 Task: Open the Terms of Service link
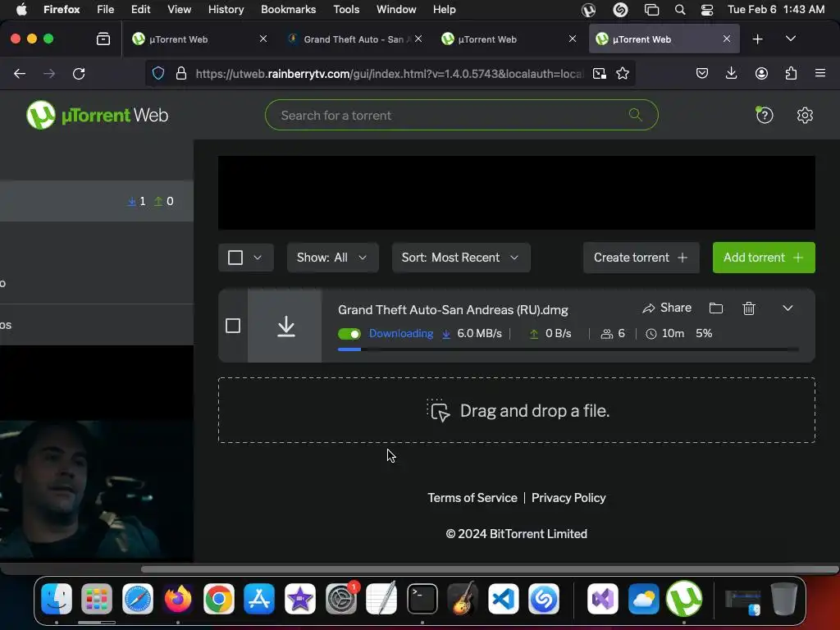(472, 498)
